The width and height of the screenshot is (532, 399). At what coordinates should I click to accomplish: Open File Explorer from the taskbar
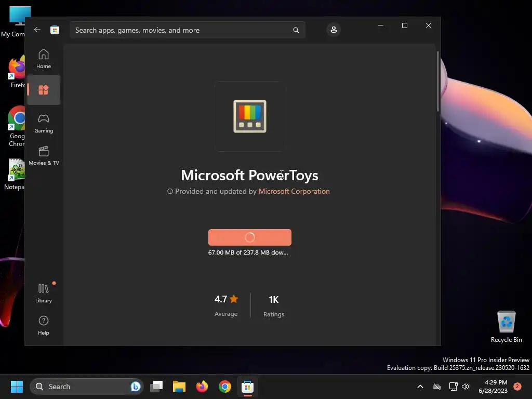point(179,387)
